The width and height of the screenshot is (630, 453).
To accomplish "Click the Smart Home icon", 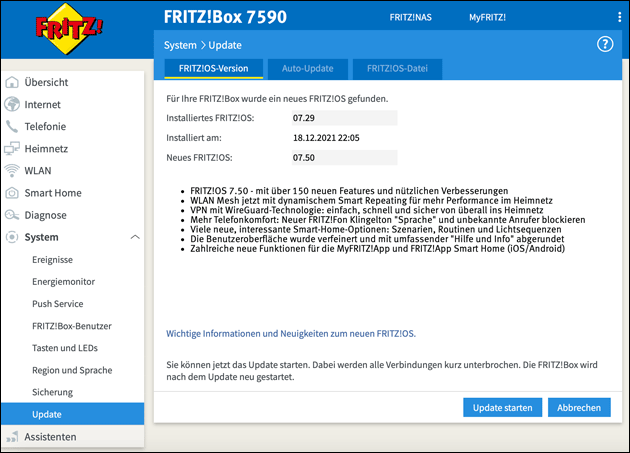I will [12, 193].
